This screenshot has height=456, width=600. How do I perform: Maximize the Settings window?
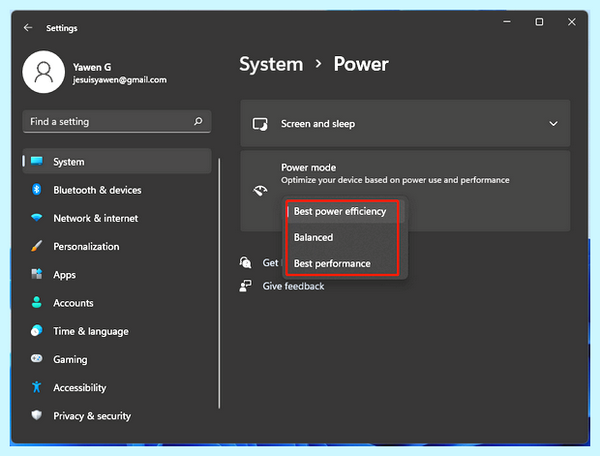(539, 22)
